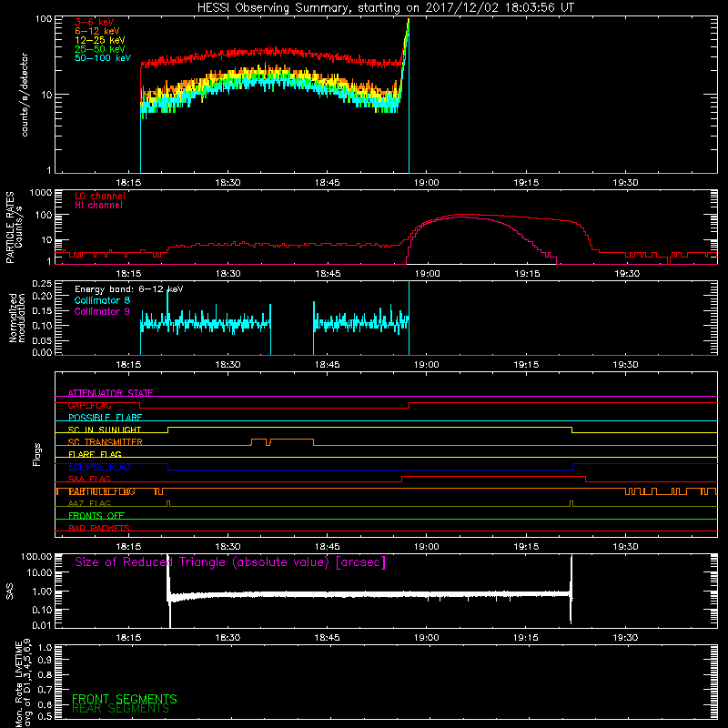Viewport: 728px width, 728px height.
Task: Click the 0.25 value on the modulation axis
Action: (x=42, y=284)
